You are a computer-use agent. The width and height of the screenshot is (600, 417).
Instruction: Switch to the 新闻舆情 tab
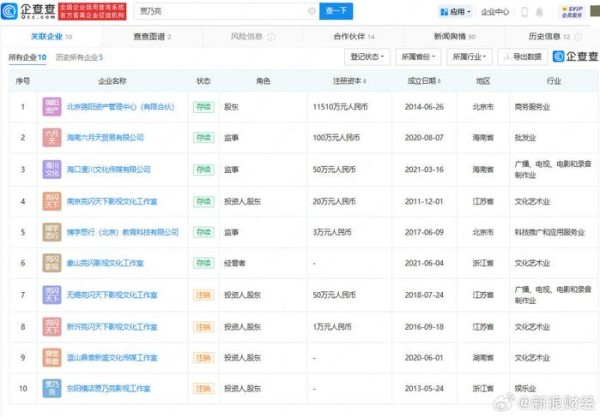(454, 37)
